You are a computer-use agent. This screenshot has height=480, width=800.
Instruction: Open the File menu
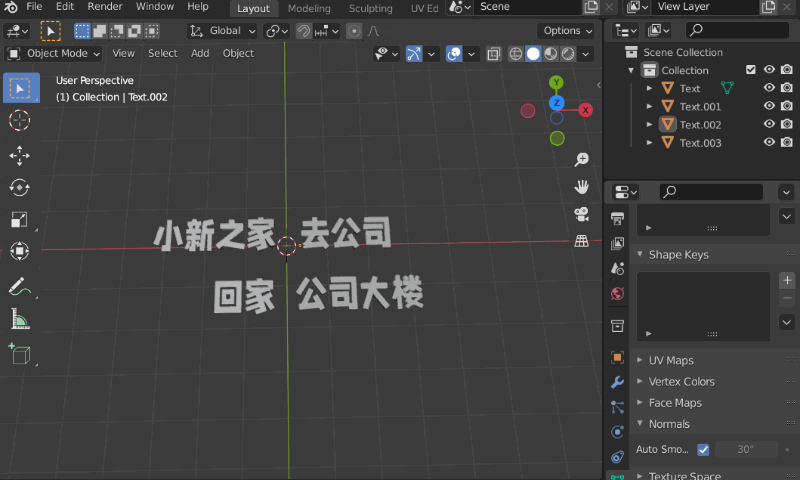click(x=34, y=7)
